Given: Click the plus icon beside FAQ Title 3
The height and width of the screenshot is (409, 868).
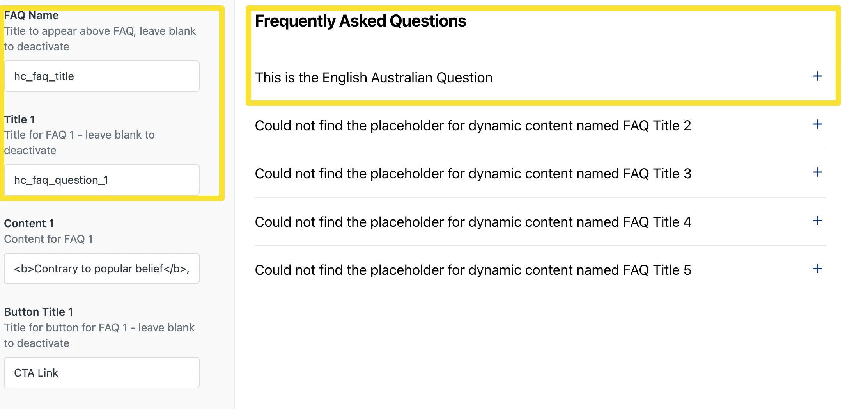Looking at the screenshot, I should [x=817, y=172].
